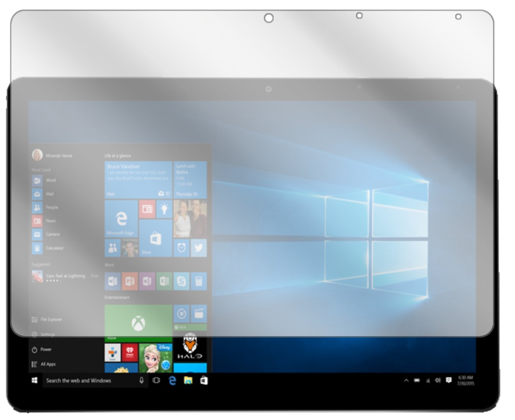Open the network signal tray icon
The width and height of the screenshot is (515, 420).
coord(428,381)
